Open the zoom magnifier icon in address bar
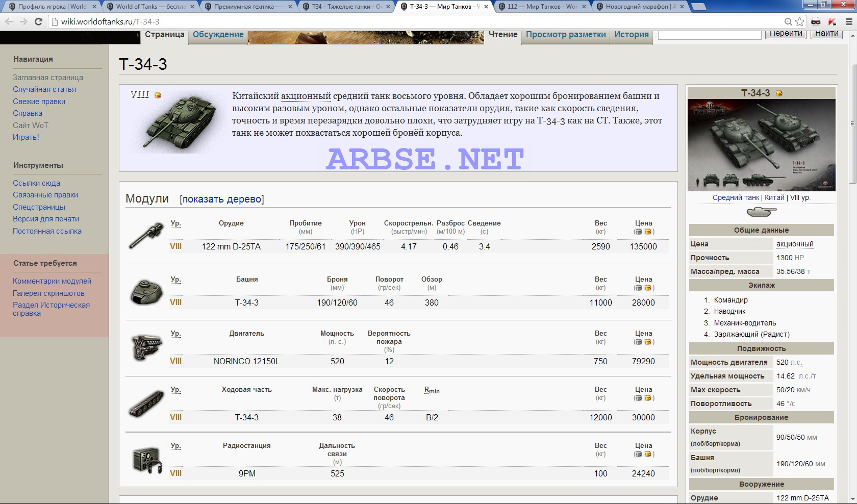The height and width of the screenshot is (504, 857). tap(788, 21)
